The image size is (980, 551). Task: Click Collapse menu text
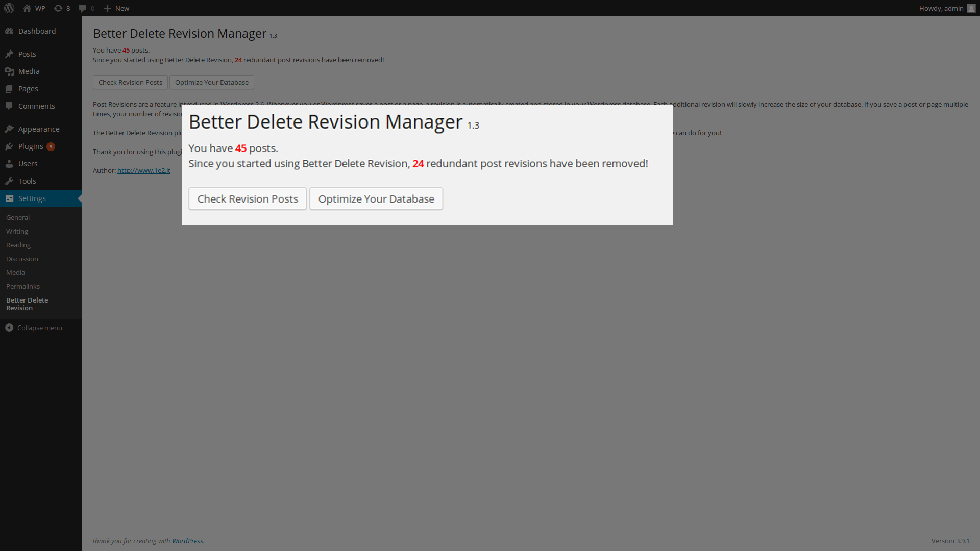coord(40,328)
